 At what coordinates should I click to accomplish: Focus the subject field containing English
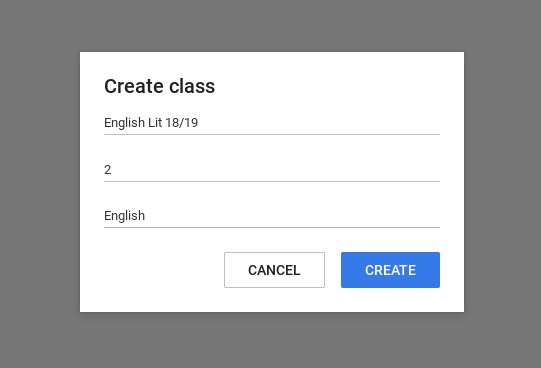pyautogui.click(x=272, y=216)
